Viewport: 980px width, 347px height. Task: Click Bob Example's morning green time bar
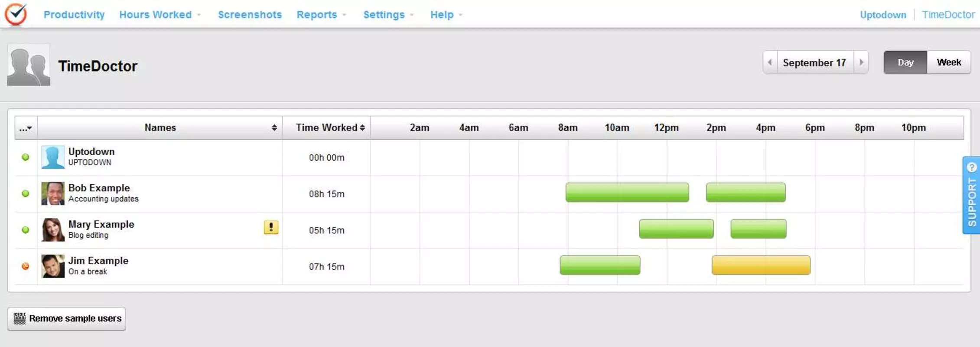tap(627, 193)
